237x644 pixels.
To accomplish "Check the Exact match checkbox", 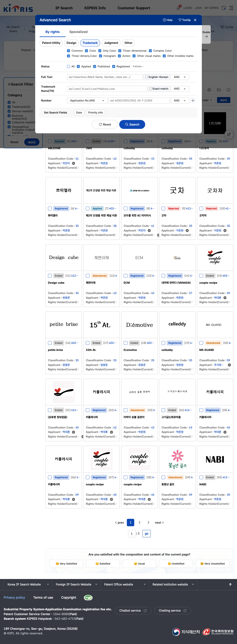I will tap(151, 89).
